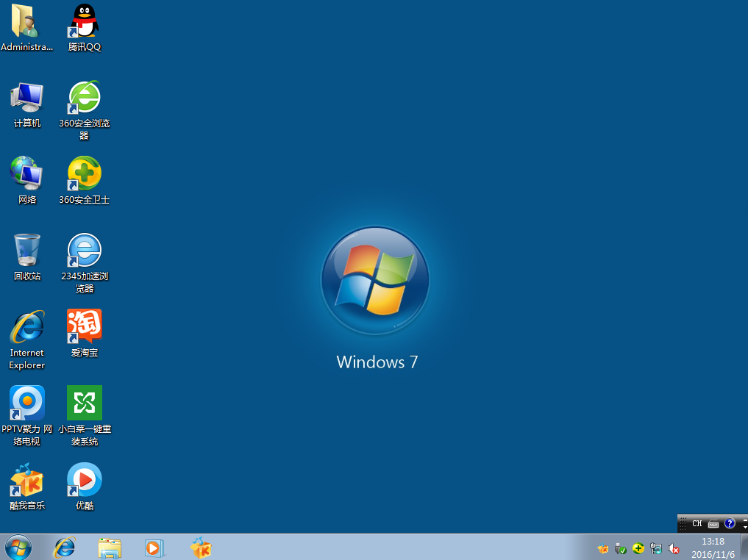Select the 小白菜一键重装系统 desktop shortcut
The width and height of the screenshot is (748, 560).
point(85,416)
